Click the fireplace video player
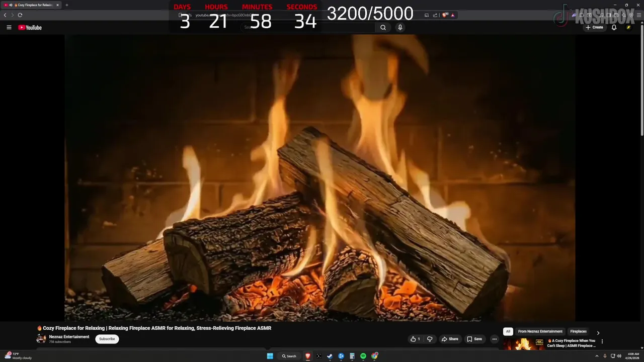 319,177
